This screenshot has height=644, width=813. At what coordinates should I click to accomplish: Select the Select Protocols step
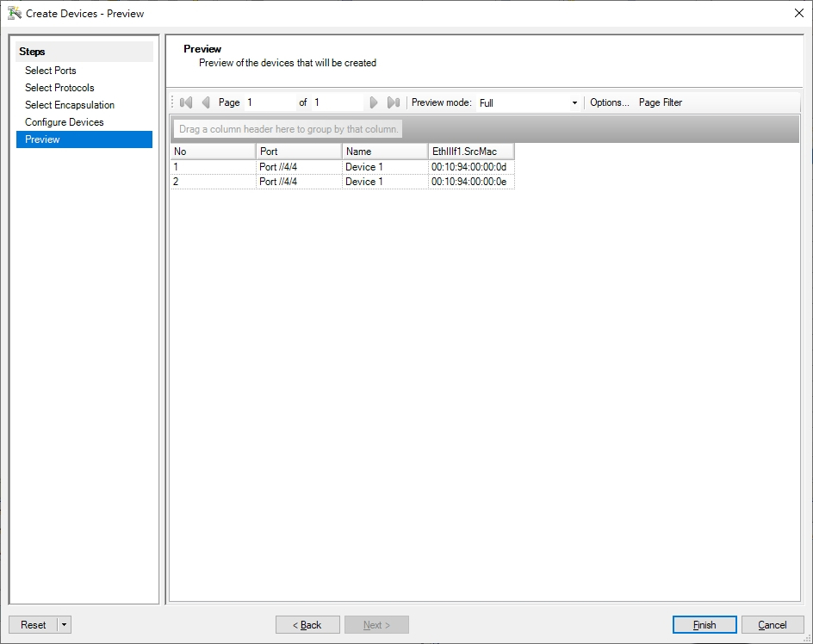[x=59, y=88]
